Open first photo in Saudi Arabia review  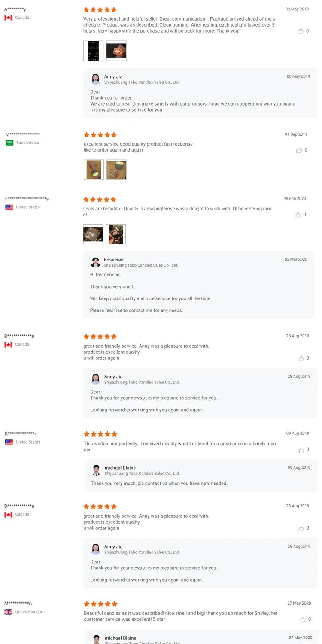pos(94,170)
